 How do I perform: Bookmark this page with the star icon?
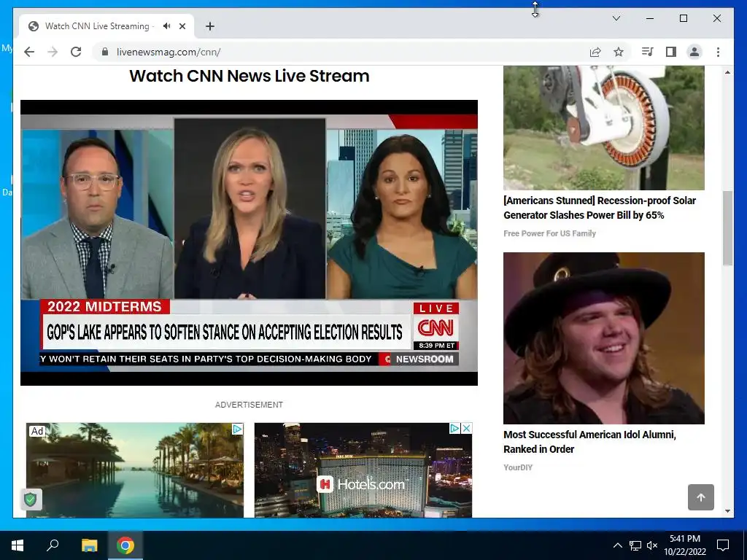tap(619, 52)
